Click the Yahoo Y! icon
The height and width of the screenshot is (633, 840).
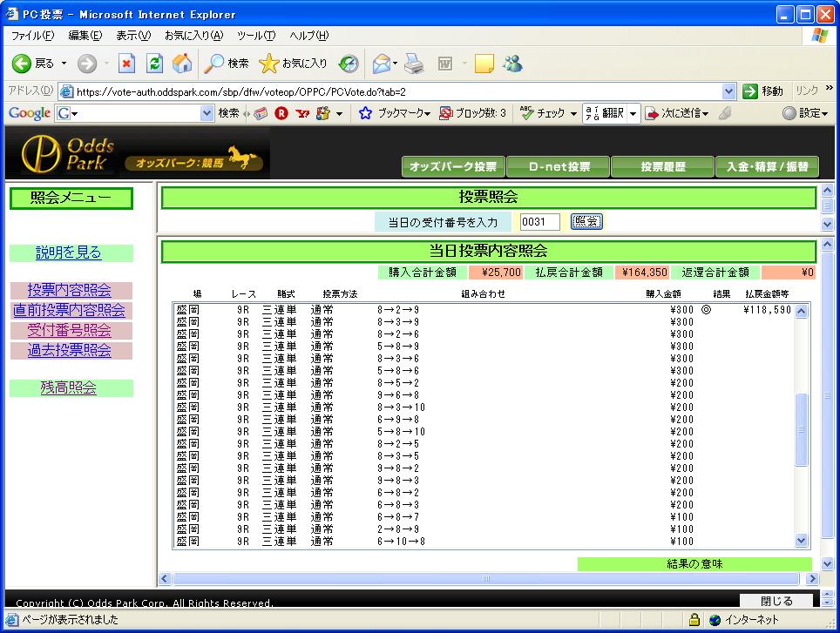(x=302, y=113)
